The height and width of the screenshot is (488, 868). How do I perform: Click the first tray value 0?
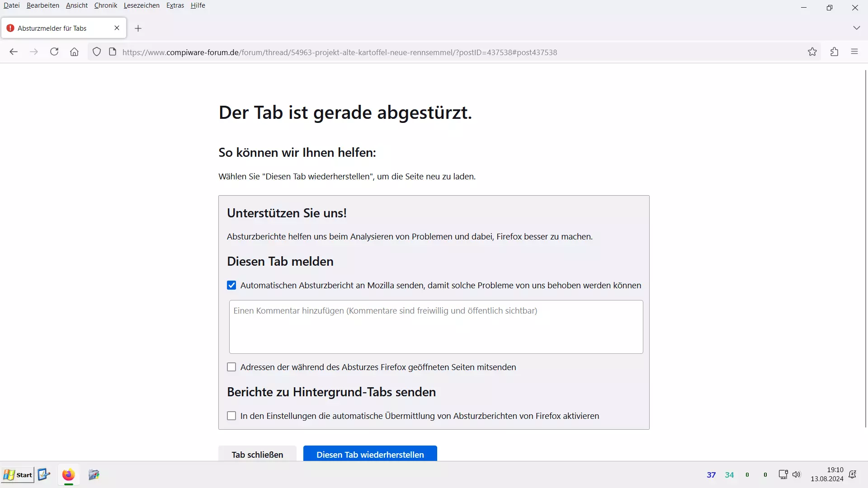(x=747, y=475)
